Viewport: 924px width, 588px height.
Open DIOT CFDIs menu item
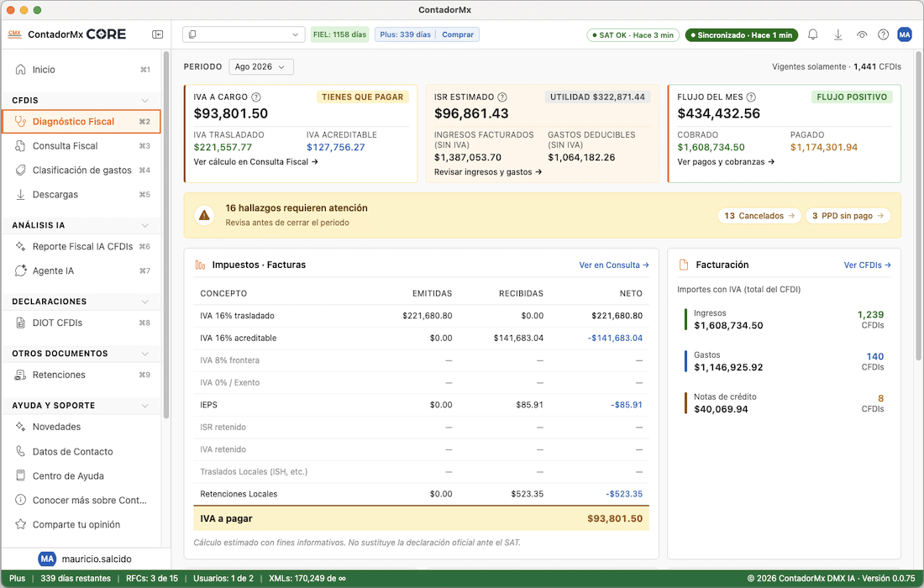coord(81,323)
